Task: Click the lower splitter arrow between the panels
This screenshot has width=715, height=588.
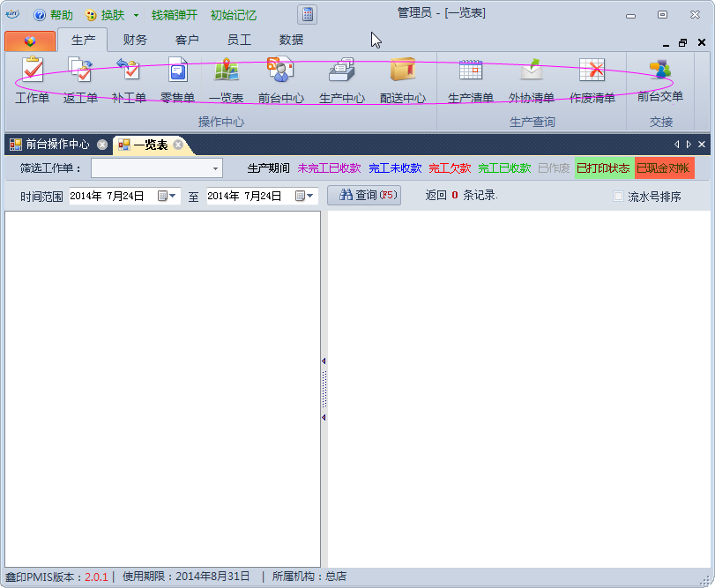Action: 324,417
